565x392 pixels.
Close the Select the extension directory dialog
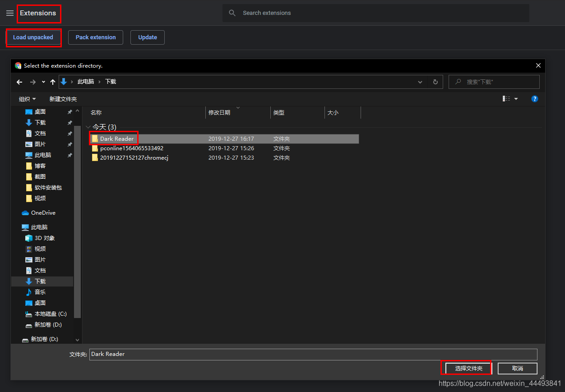[538, 65]
